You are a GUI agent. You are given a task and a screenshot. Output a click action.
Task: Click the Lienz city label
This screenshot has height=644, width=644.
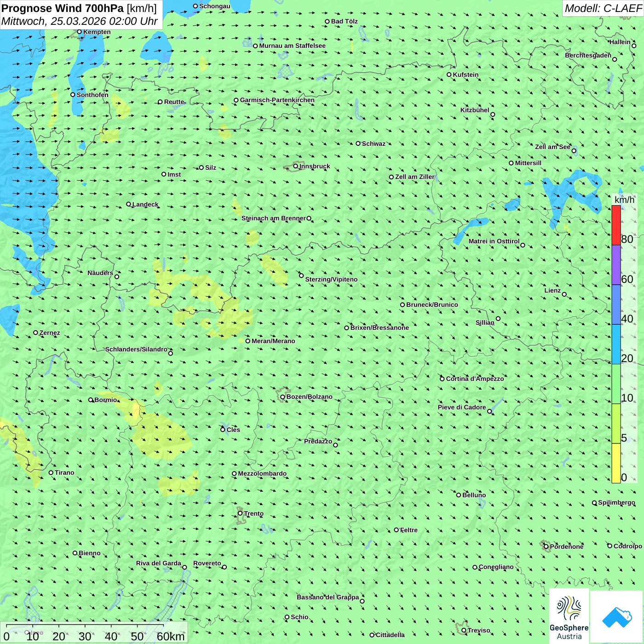(x=552, y=290)
